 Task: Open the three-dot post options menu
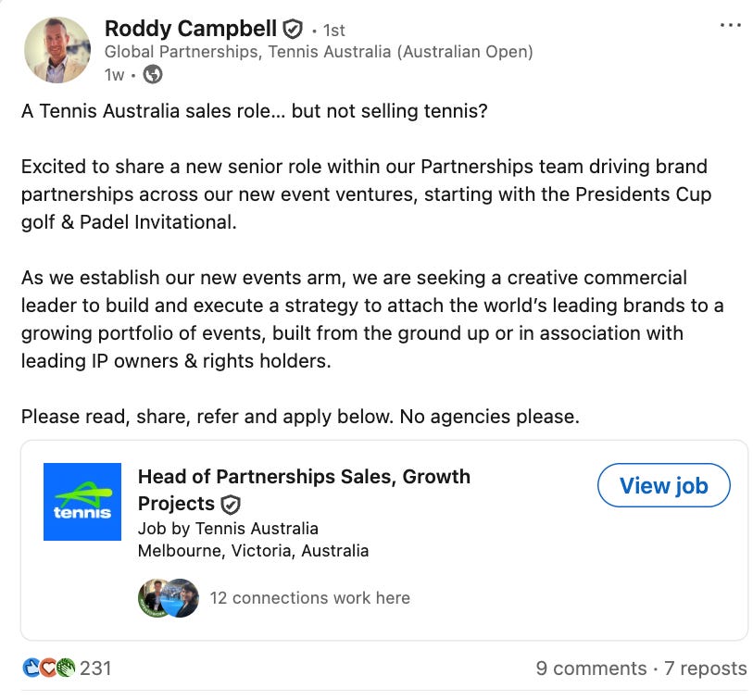[730, 25]
